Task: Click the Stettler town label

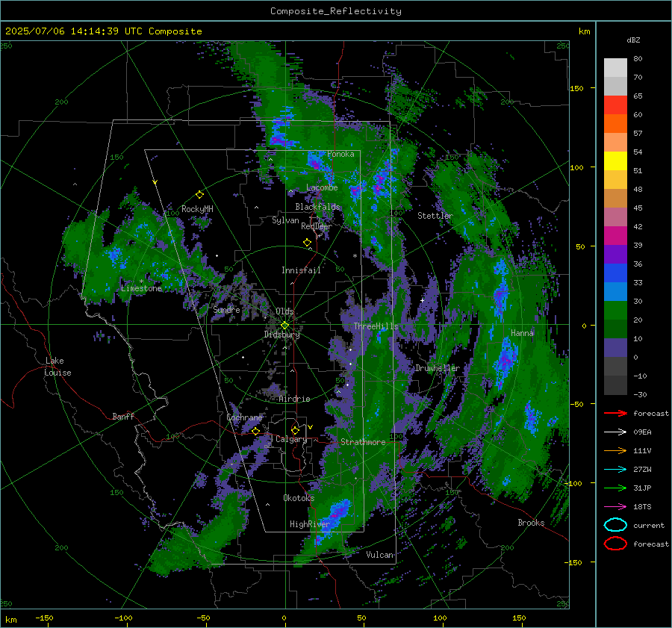Action: tap(435, 216)
